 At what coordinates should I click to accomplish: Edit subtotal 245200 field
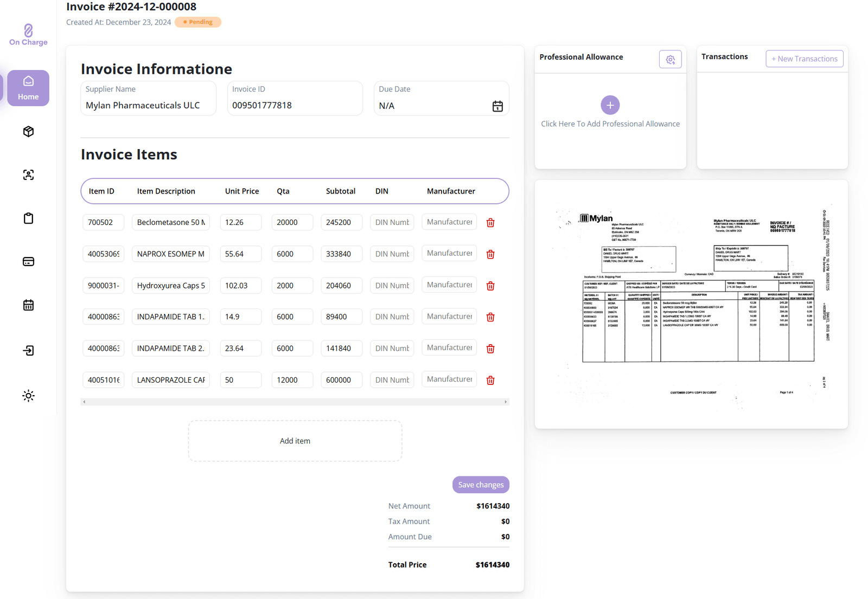click(342, 222)
